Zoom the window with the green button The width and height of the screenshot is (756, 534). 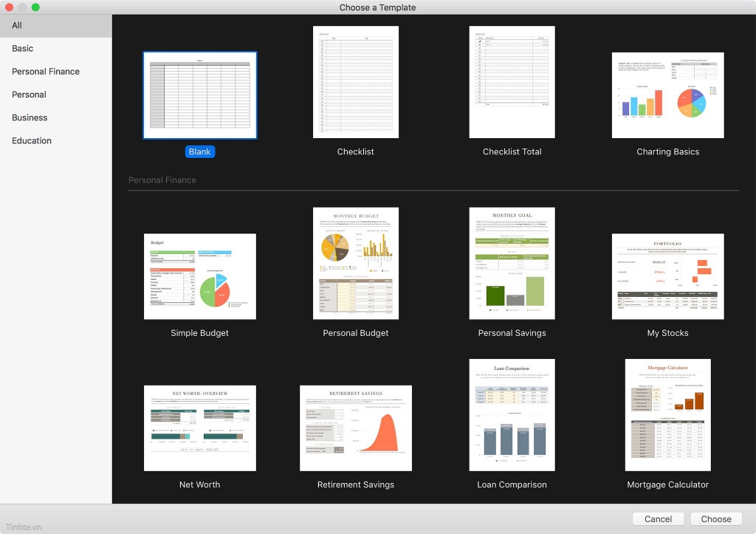click(x=35, y=7)
